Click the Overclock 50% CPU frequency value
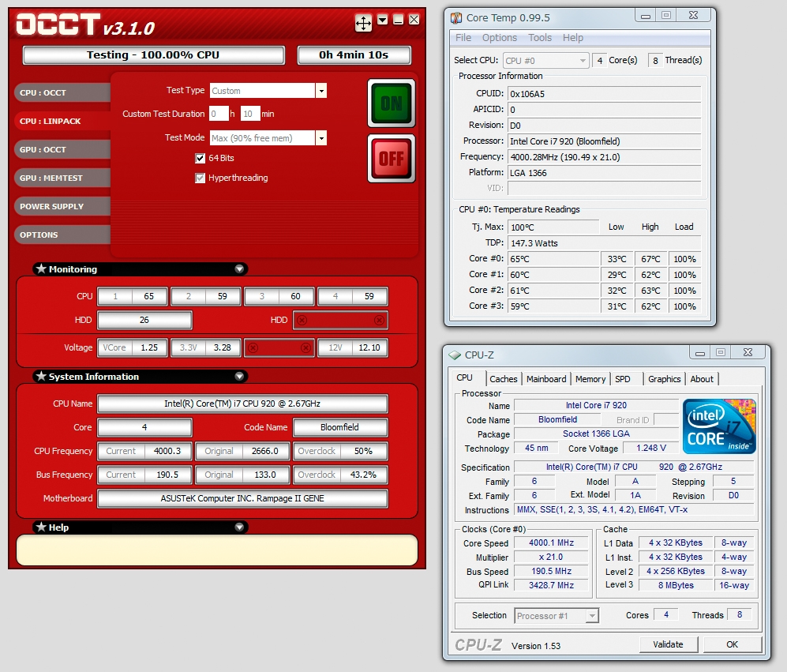 [x=340, y=451]
